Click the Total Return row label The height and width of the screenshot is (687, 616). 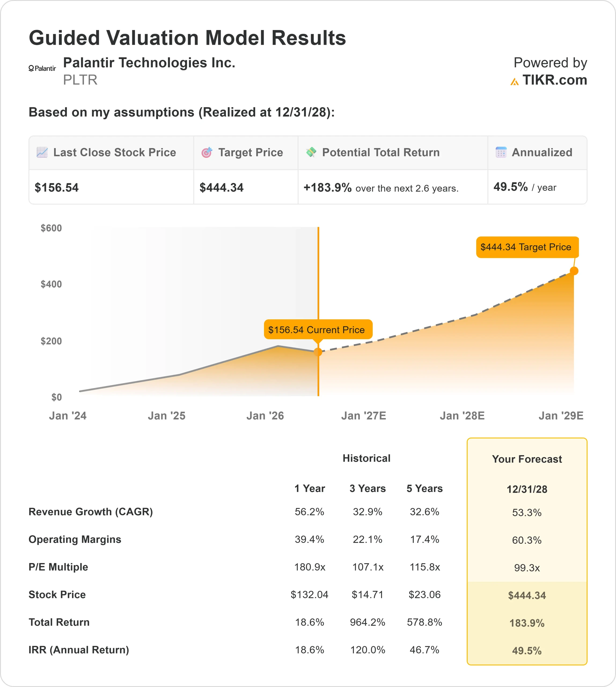(x=59, y=622)
